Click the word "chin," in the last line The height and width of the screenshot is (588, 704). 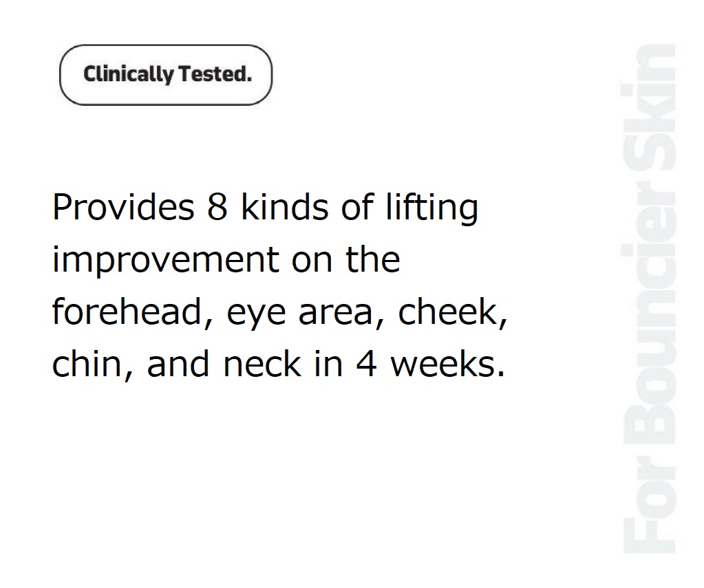[93, 364]
